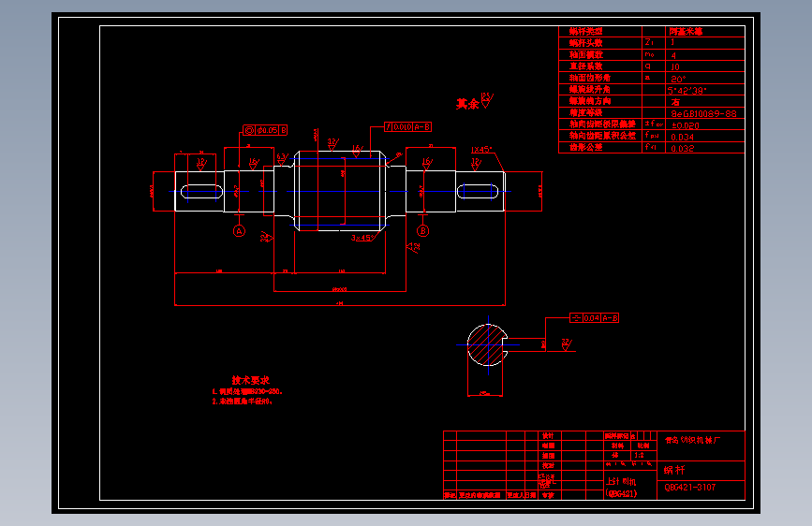
Task: Click the 1:2 scale value
Action: coord(640,455)
